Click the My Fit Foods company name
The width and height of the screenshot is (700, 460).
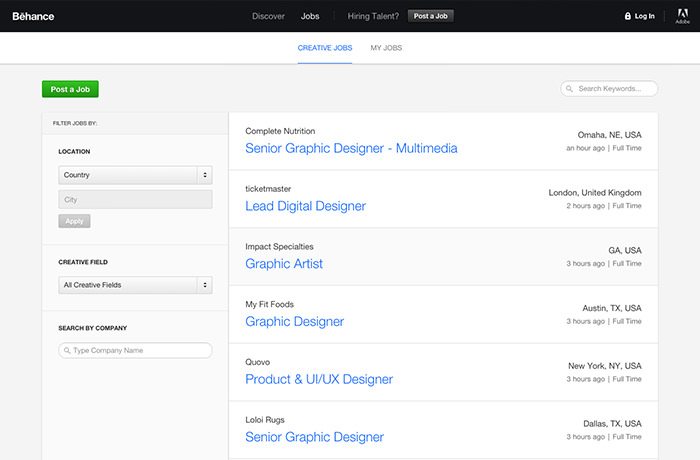[269, 304]
